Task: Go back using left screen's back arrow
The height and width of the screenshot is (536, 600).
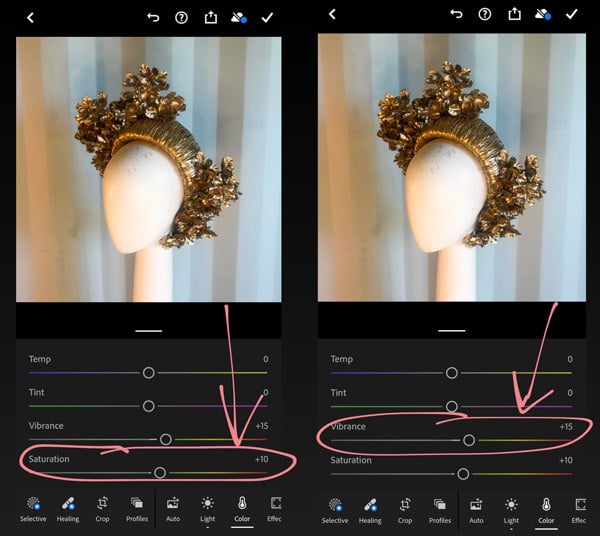Action: point(31,18)
